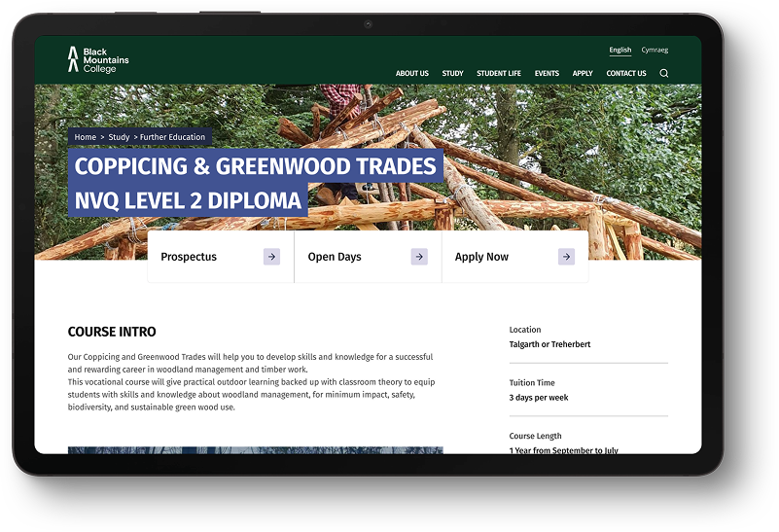Click the image thumbnail below course intro
Image resolution: width=779 pixels, height=532 pixels.
[x=255, y=450]
